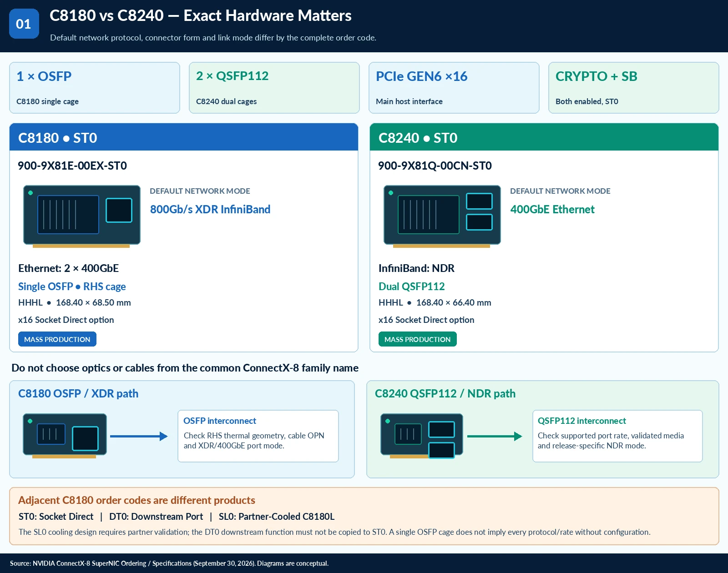The image size is (728, 573).
Task: Click the small card diagram in C8180 OSFP / XDR path
Action: tap(65, 436)
